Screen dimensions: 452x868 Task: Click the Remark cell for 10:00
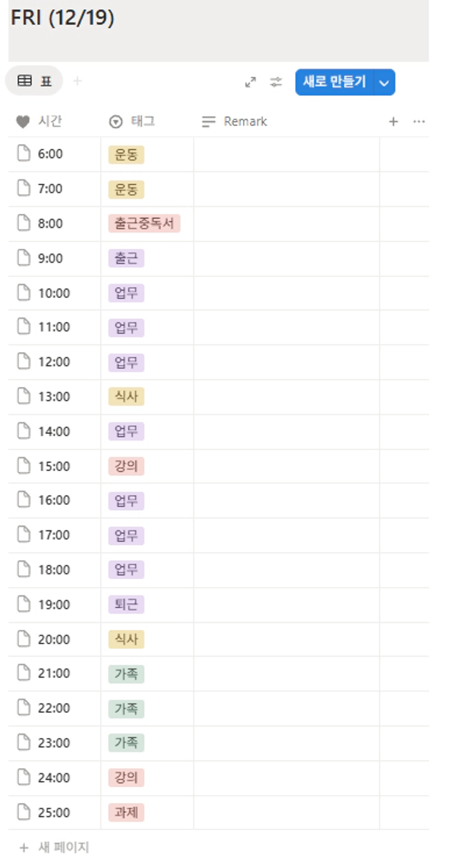(286, 293)
